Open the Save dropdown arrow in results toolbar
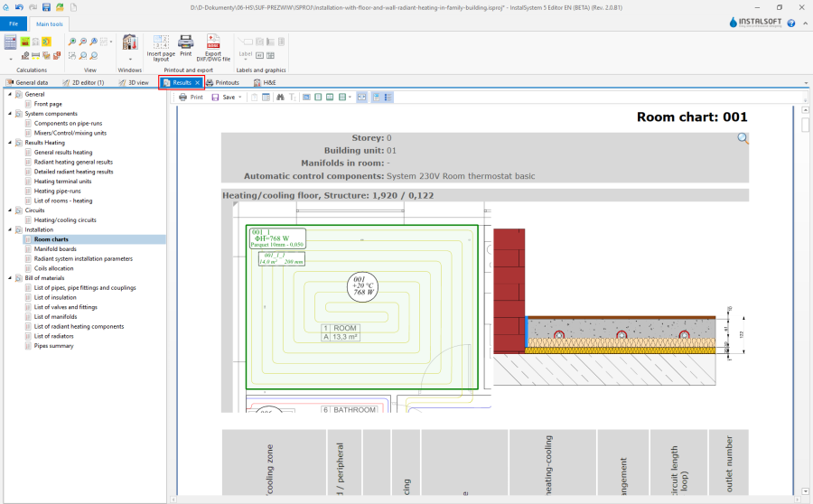This screenshot has height=504, width=813. (240, 97)
